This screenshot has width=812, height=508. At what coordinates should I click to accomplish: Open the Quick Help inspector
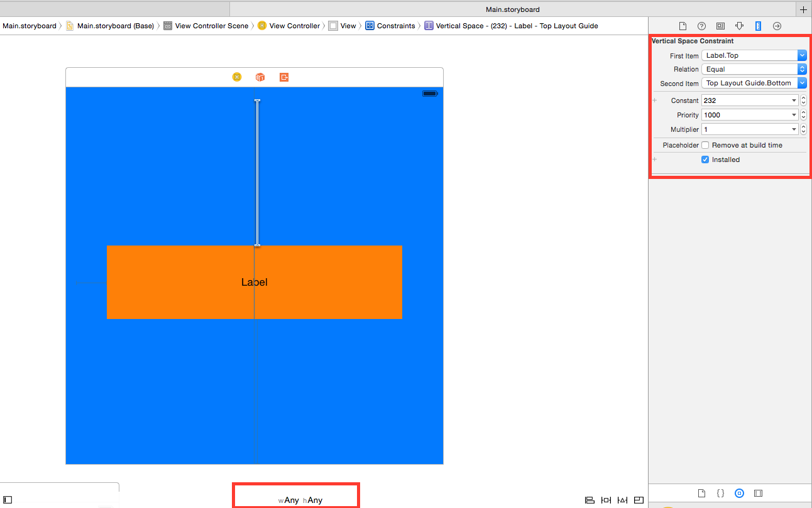coord(701,26)
